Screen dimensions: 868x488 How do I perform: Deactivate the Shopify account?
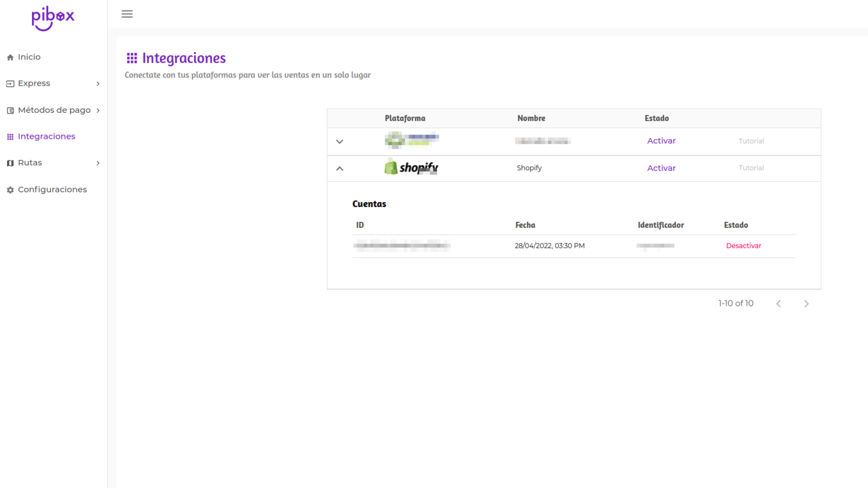743,246
